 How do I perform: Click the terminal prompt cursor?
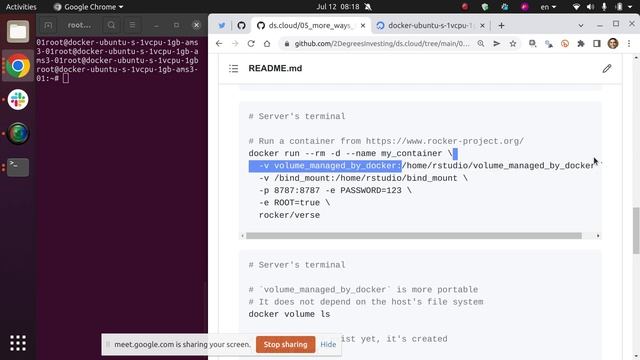[66, 78]
